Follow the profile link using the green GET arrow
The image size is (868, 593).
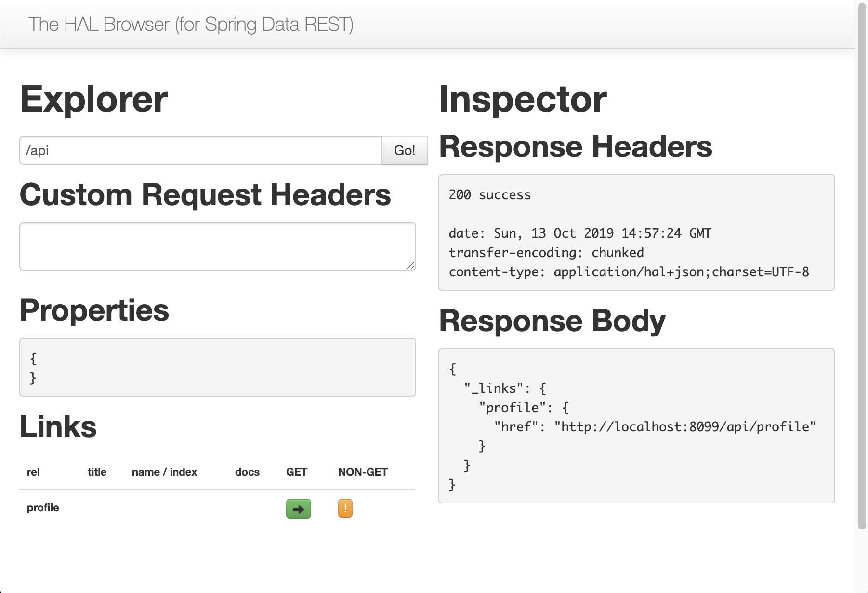(298, 509)
